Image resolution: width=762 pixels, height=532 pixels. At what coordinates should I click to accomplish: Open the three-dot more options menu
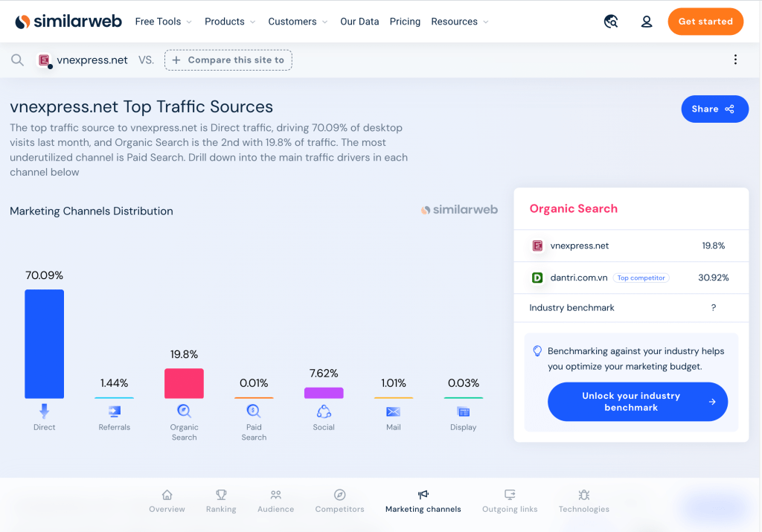click(735, 60)
